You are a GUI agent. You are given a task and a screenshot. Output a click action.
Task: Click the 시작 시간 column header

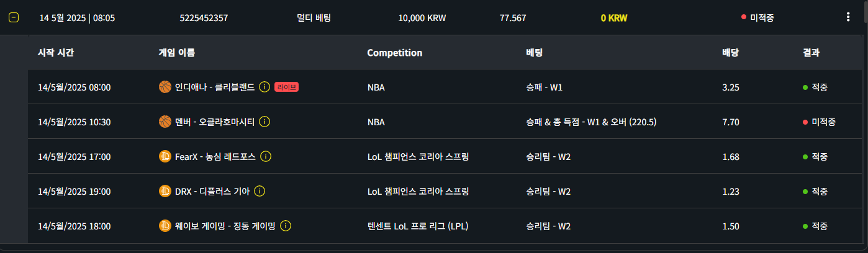click(56, 53)
